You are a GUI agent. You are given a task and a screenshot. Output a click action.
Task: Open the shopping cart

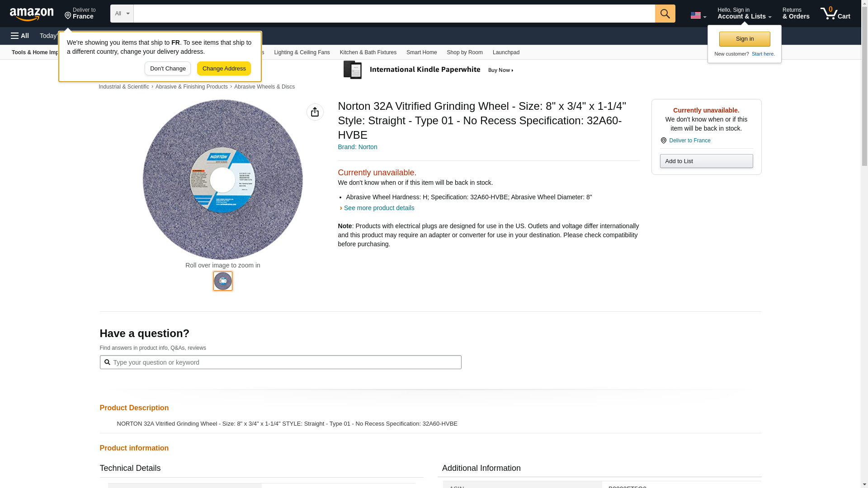pos(835,14)
